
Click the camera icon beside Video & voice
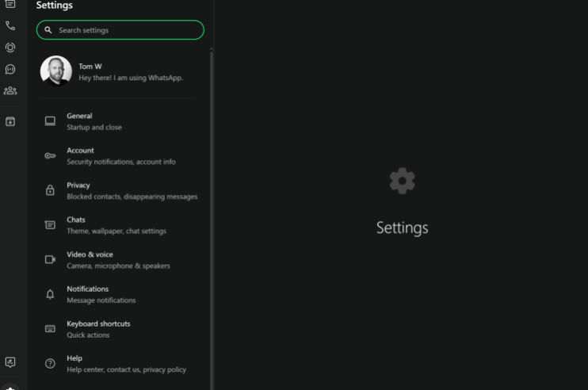(50, 259)
